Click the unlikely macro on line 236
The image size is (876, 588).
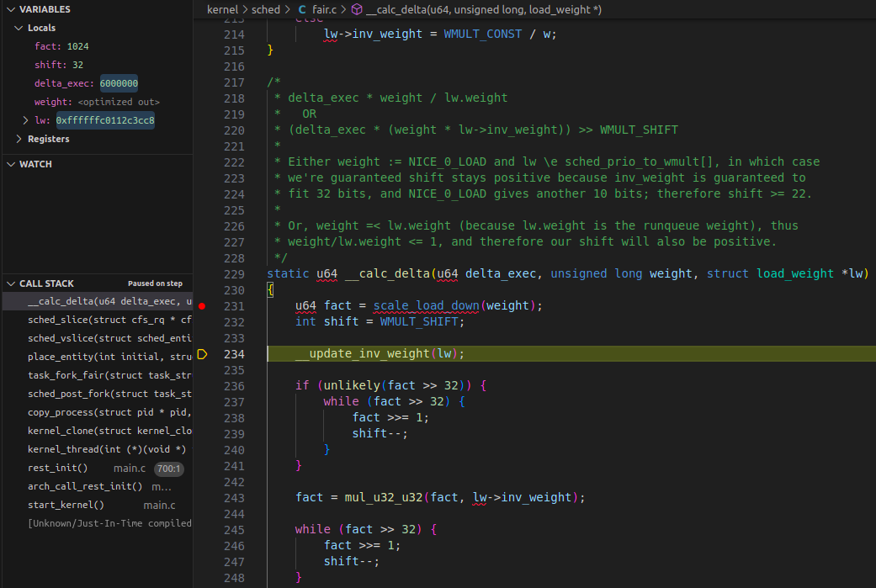pyautogui.click(x=352, y=385)
